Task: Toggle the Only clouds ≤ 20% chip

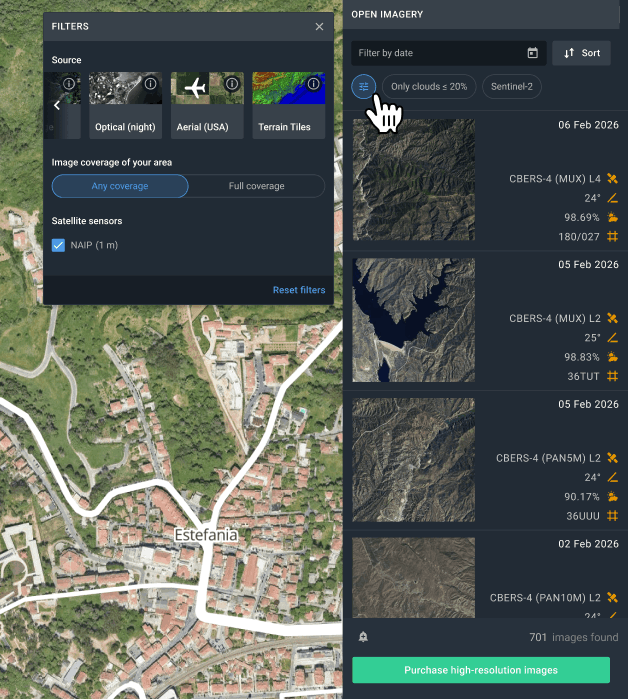Action: (429, 86)
